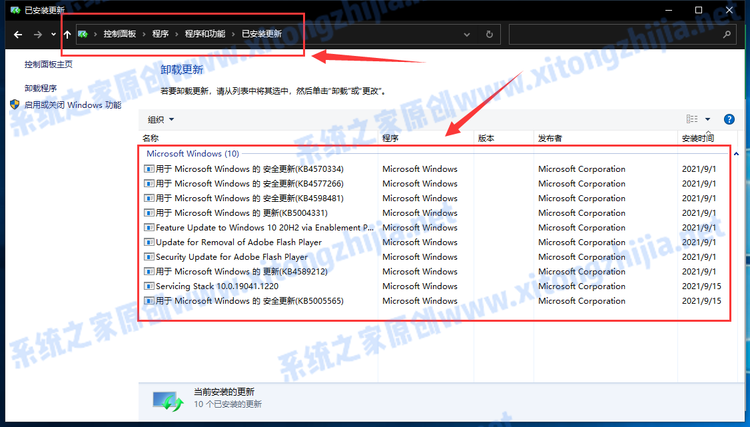The height and width of the screenshot is (427, 750).
Task: Click the icon of KB4589212 row
Action: coord(149,272)
